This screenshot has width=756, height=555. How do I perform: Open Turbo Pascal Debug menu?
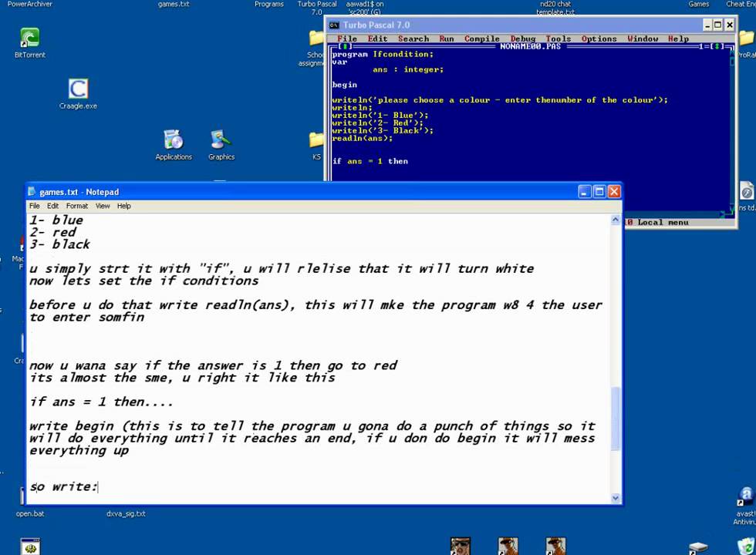tap(523, 39)
